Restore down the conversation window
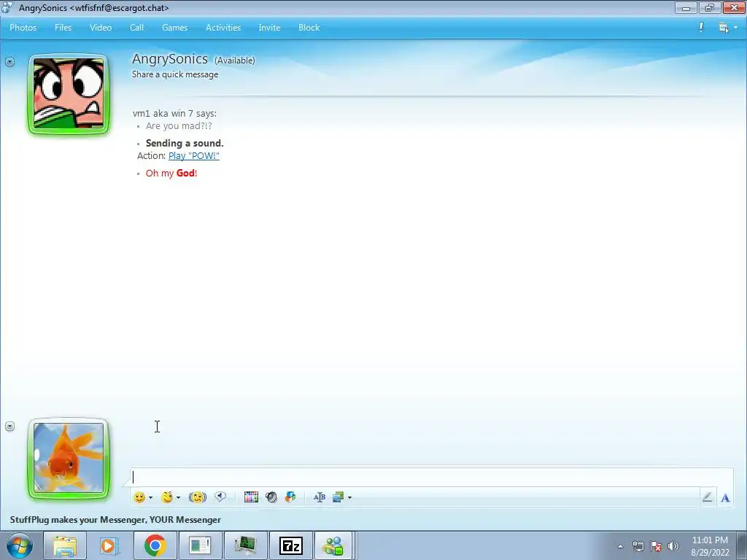The image size is (747, 560). pyautogui.click(x=710, y=7)
